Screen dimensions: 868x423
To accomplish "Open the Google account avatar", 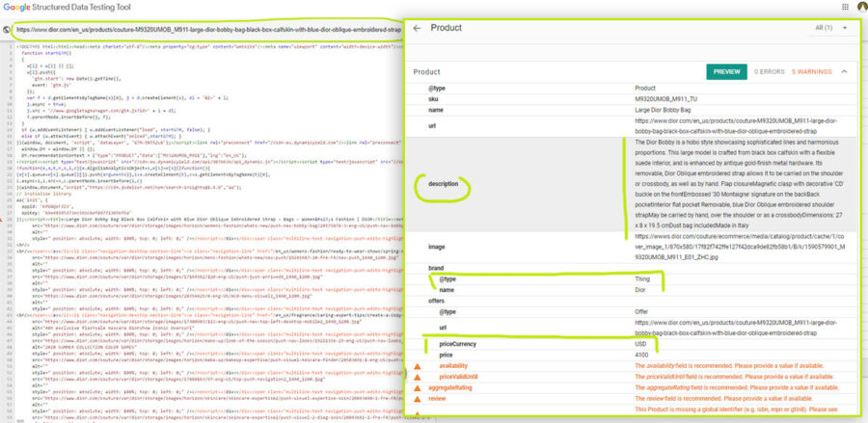I will pos(862,7).
